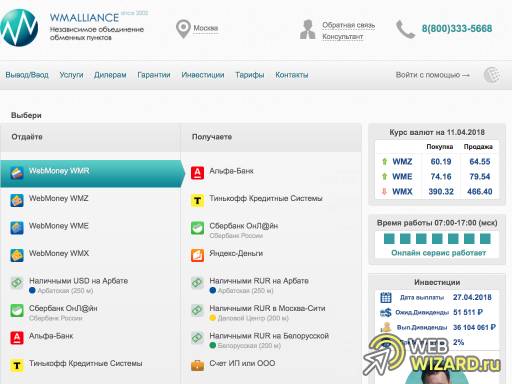The image size is (512, 384).
Task: Open the Дилерам menu item
Action: [110, 75]
